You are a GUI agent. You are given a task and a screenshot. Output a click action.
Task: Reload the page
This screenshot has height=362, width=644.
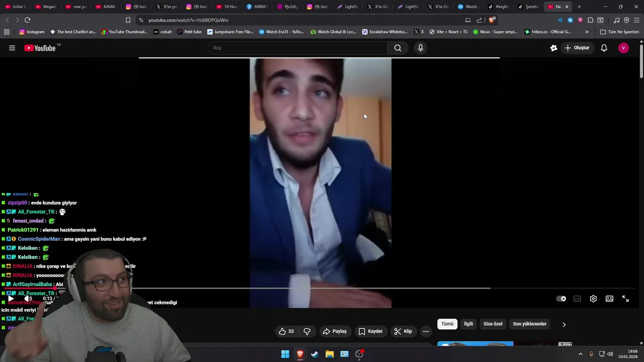click(x=27, y=20)
